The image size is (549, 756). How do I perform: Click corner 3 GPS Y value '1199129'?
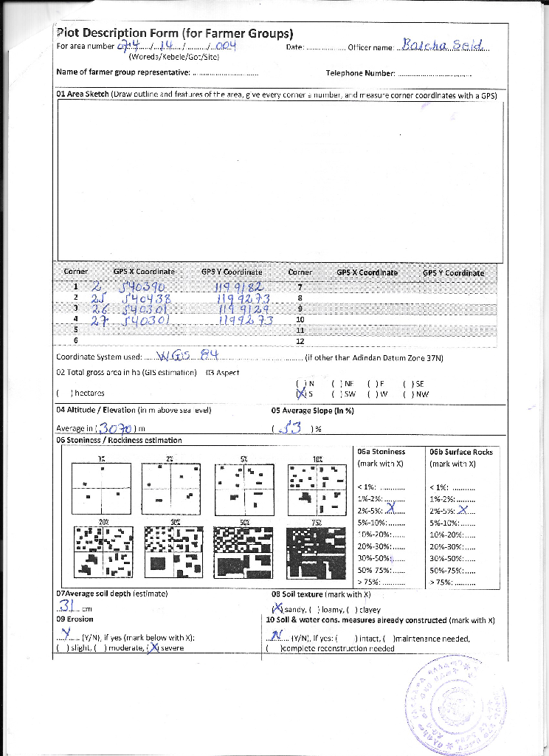click(x=244, y=309)
